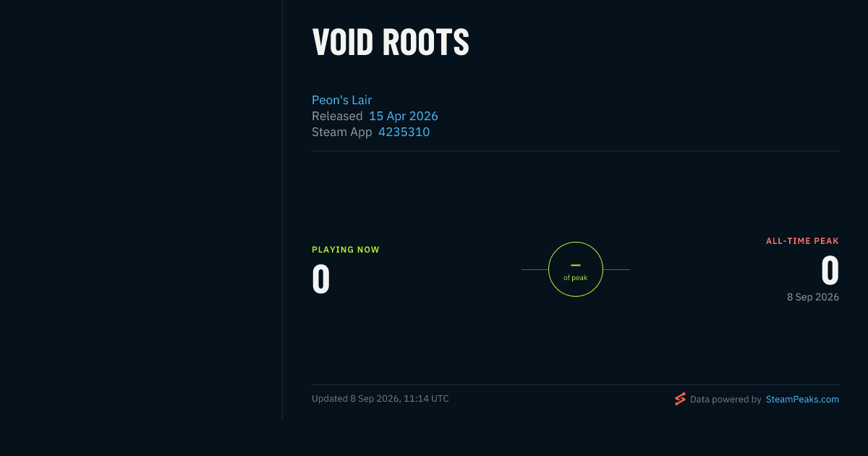The image size is (868, 456).
Task: Open Steam App ID 4235310 link
Action: coord(404,132)
